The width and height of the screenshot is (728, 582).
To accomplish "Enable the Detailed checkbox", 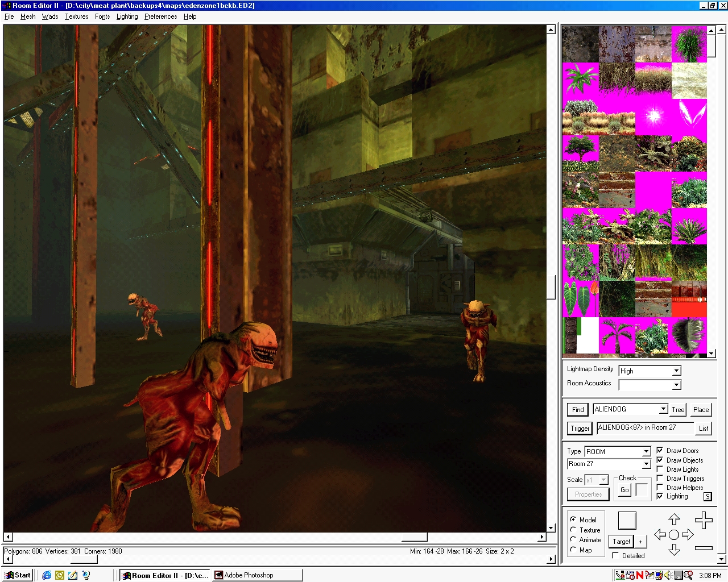I will [x=615, y=555].
